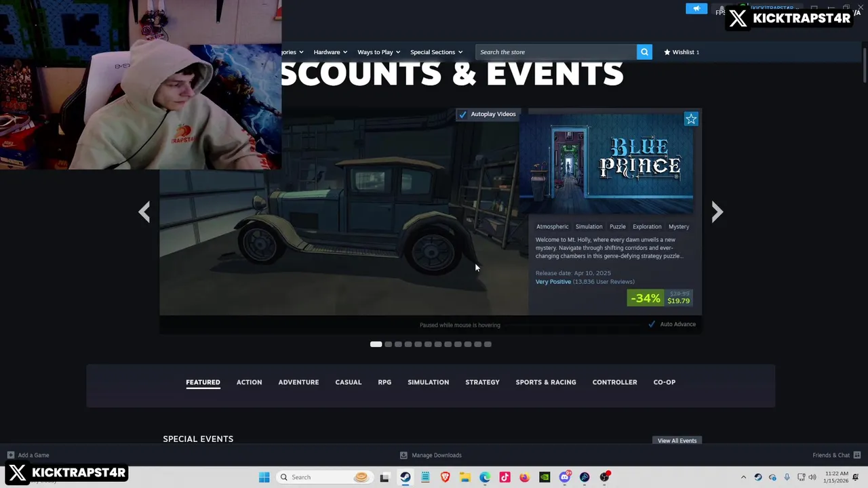Image resolution: width=868 pixels, height=488 pixels.
Task: Click the Simulation tag on Blue Prince
Action: pyautogui.click(x=589, y=226)
